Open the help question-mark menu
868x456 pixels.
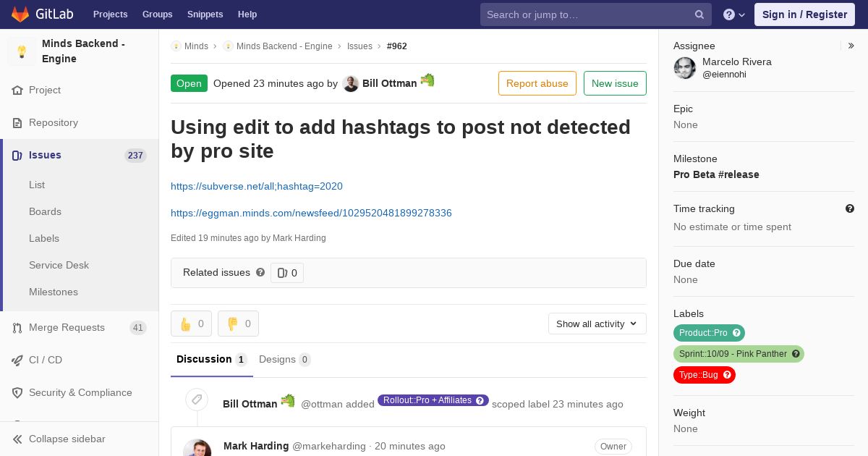734,14
